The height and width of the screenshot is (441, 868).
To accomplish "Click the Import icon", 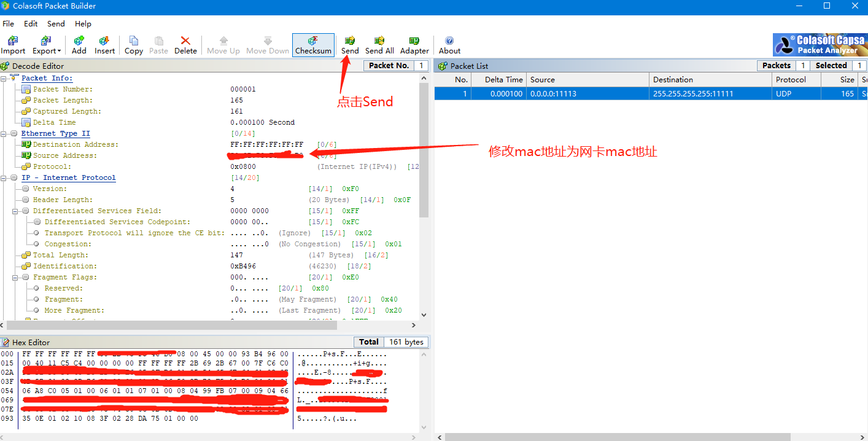I will (x=13, y=44).
